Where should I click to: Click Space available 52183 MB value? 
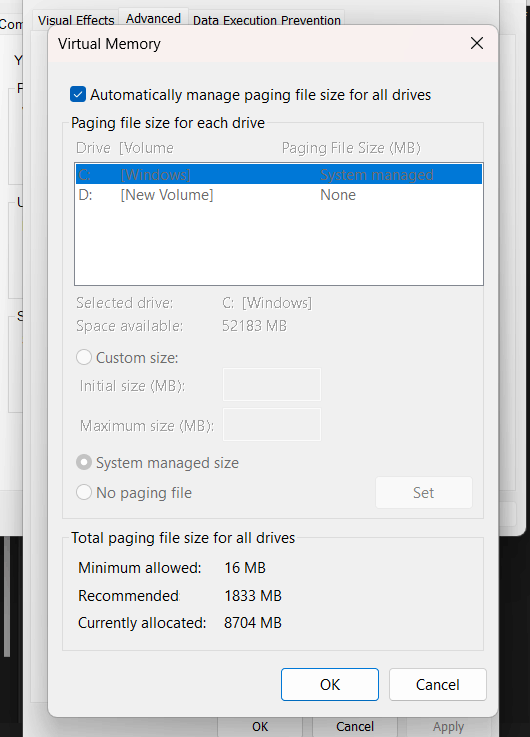254,326
